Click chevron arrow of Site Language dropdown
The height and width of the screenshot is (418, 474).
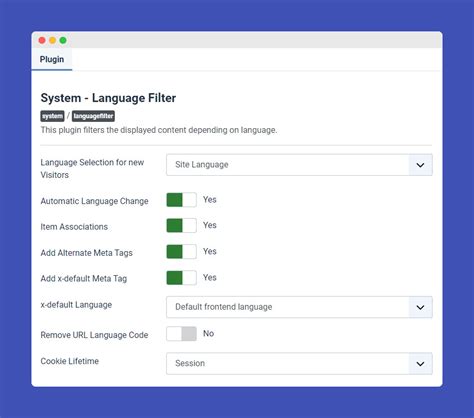[x=420, y=165]
